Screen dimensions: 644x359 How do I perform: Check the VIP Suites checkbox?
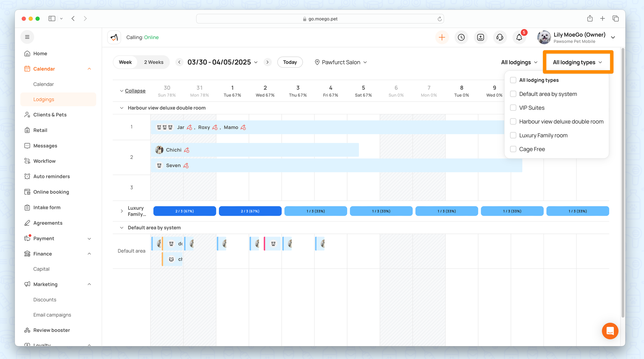pyautogui.click(x=513, y=108)
